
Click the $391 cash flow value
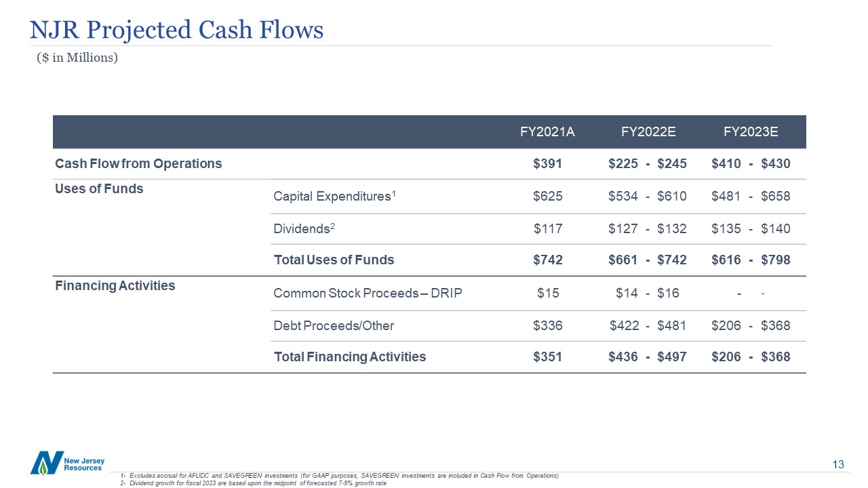(x=548, y=163)
